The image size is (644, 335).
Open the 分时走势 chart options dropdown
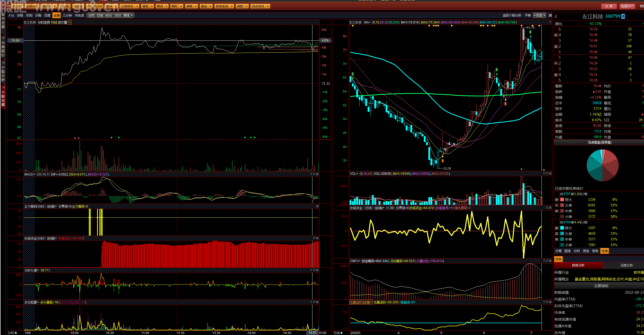click(70, 23)
